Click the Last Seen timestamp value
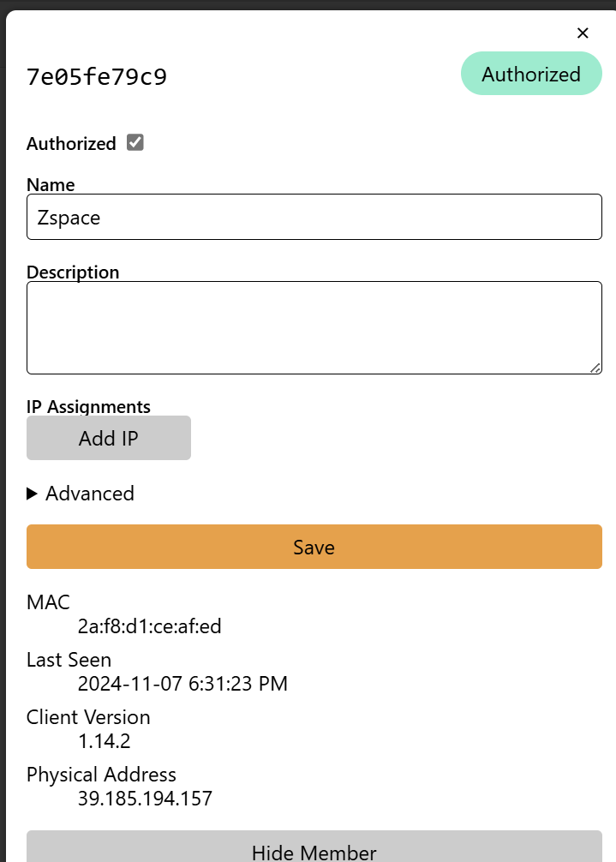616x862 pixels. (x=182, y=684)
